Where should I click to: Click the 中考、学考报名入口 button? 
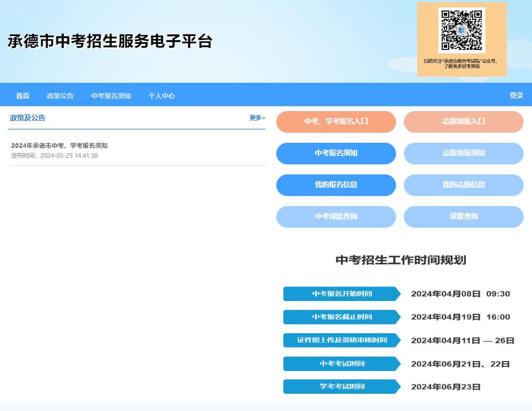[x=336, y=122]
